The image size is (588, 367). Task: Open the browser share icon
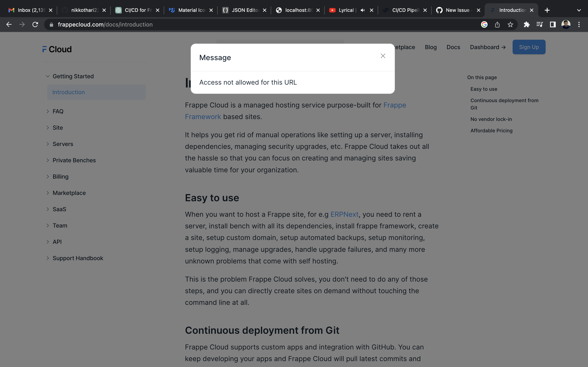click(497, 24)
